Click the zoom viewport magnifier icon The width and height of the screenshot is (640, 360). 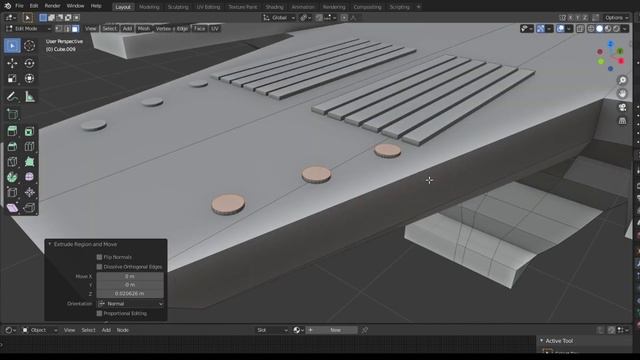pos(622,80)
